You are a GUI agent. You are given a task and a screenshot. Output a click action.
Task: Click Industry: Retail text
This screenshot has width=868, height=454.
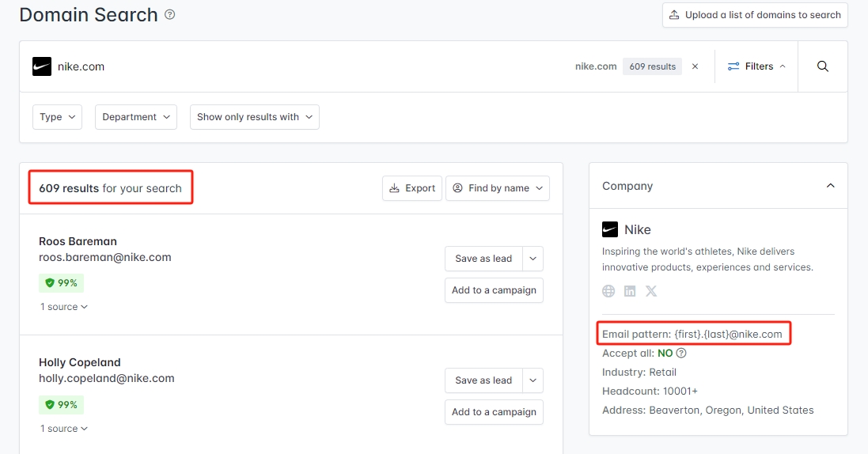click(639, 373)
